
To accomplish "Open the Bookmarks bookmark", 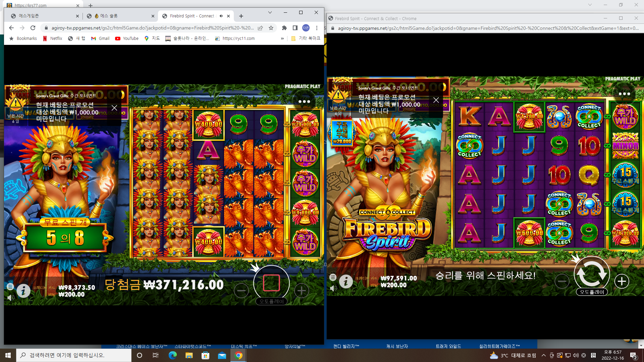I will [23, 39].
